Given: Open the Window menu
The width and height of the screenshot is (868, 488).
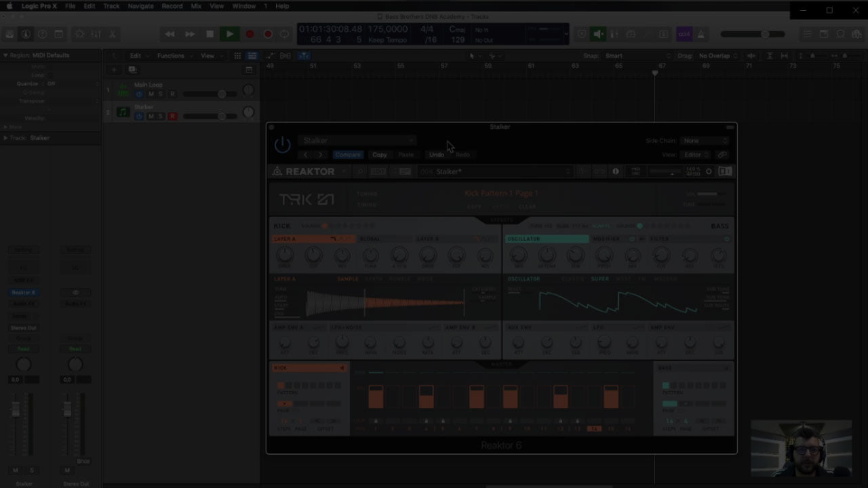Looking at the screenshot, I should (244, 6).
